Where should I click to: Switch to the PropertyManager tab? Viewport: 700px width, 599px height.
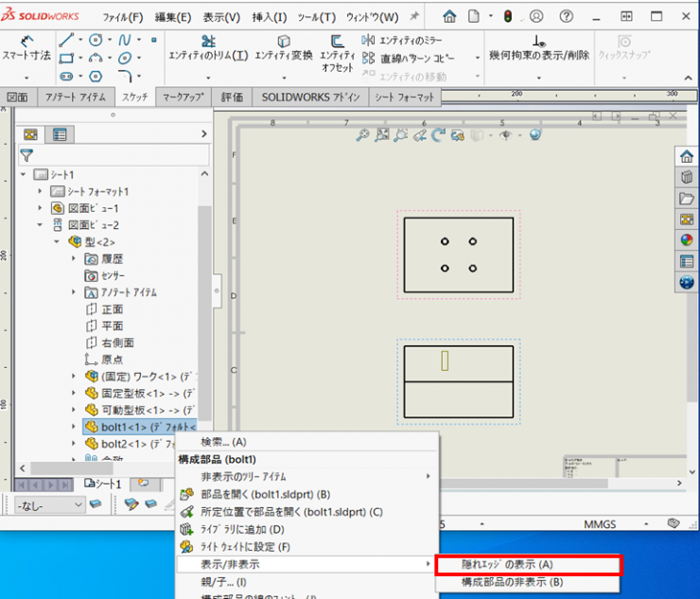60,134
